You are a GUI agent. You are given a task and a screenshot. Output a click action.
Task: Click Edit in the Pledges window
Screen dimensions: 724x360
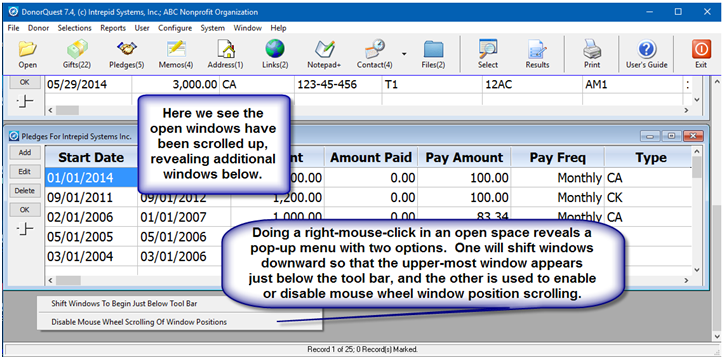tap(25, 171)
